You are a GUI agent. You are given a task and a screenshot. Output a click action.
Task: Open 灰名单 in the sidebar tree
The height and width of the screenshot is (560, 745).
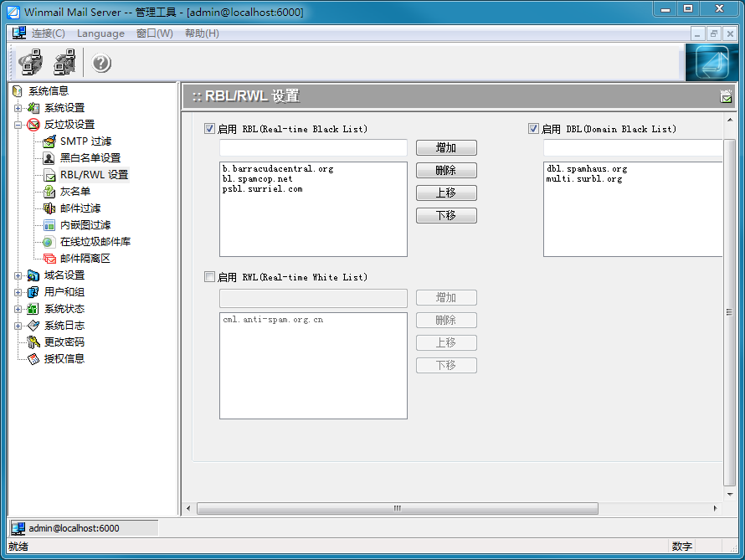pos(74,192)
